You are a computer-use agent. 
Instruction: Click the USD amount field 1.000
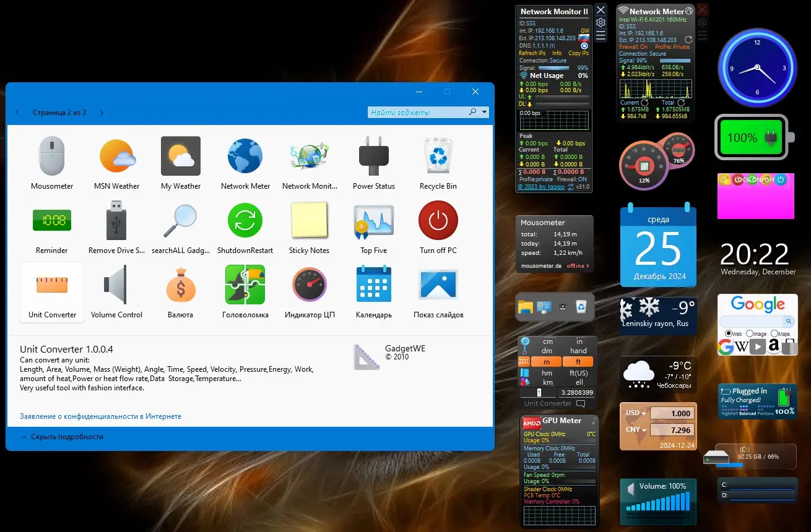(x=672, y=413)
